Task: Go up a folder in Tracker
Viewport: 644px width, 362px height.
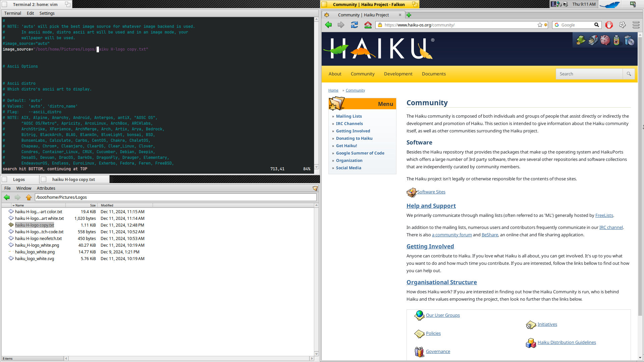Action: (x=29, y=197)
